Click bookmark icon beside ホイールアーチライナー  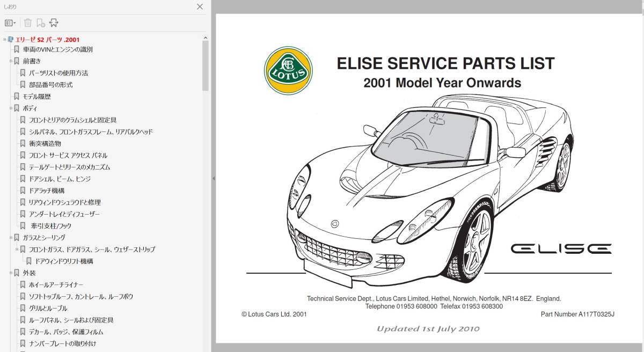[23, 284]
